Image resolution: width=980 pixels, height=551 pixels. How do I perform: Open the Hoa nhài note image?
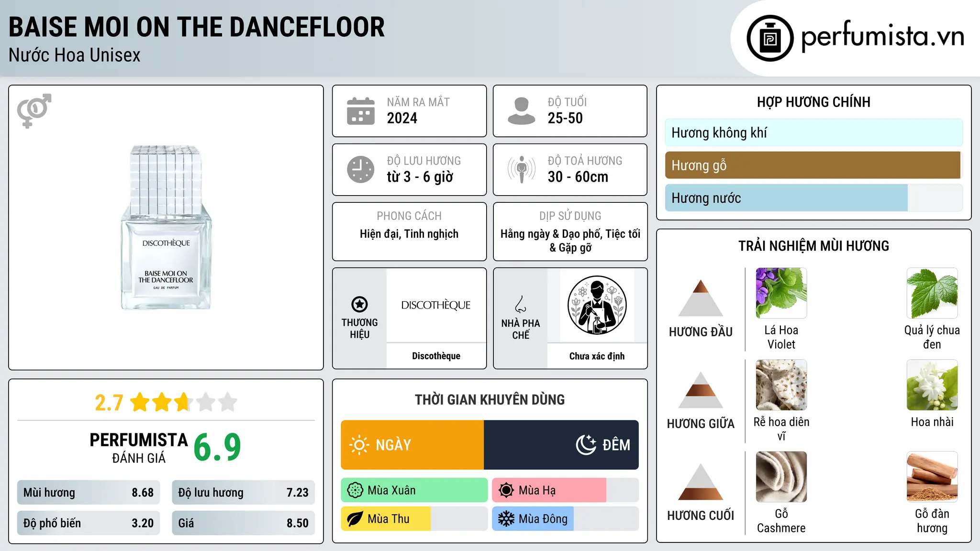(932, 385)
